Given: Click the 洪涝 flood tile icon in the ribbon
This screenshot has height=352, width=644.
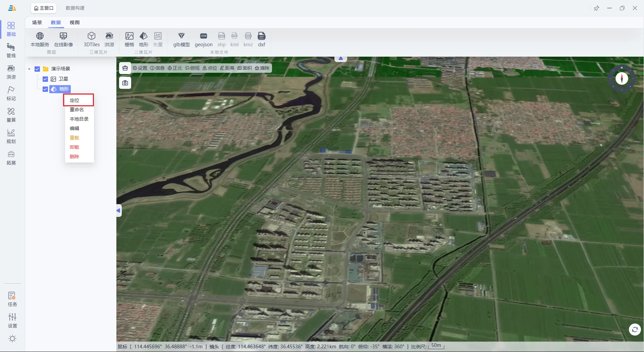Looking at the screenshot, I should pyautogui.click(x=109, y=39).
